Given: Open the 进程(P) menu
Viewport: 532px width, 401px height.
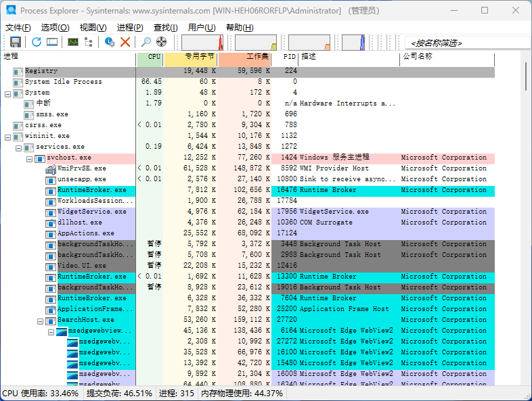Looking at the screenshot, I should tap(130, 28).
